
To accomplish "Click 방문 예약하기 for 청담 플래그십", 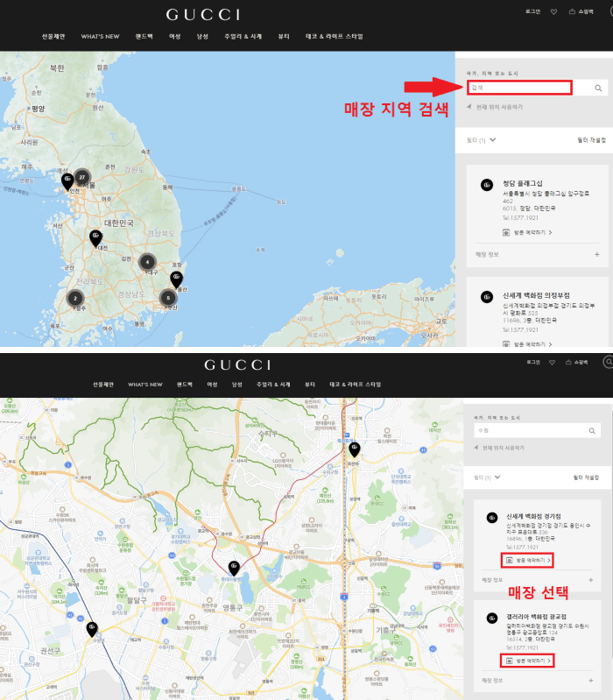I will pos(527,232).
